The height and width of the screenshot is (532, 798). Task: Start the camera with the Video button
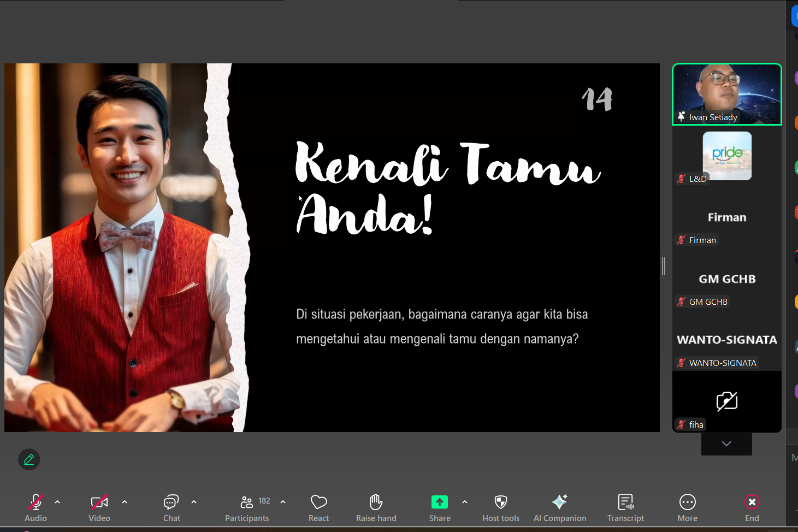point(99,508)
